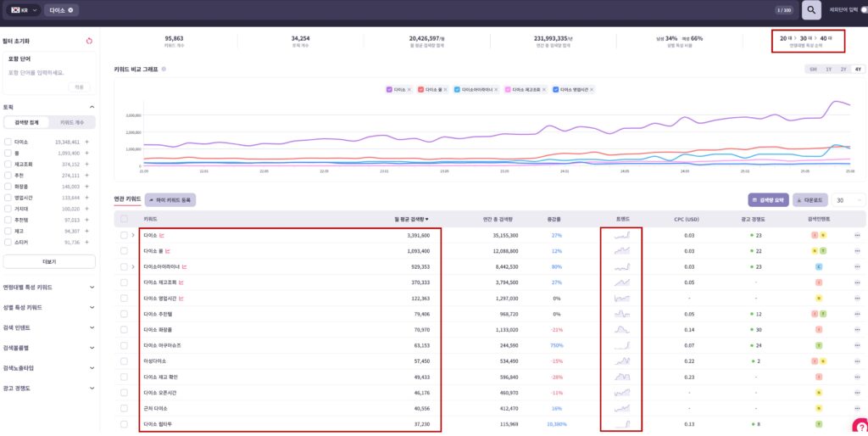Image resolution: width=868 pixels, height=436 pixels.
Task: Click info icon next to 키워드 비교 그래프
Action: 164,70
